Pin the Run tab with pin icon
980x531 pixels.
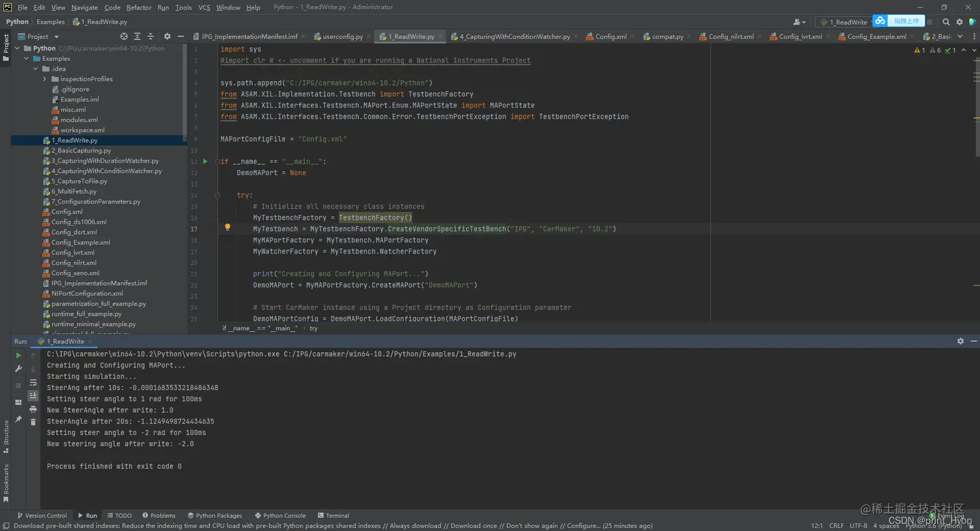point(18,419)
